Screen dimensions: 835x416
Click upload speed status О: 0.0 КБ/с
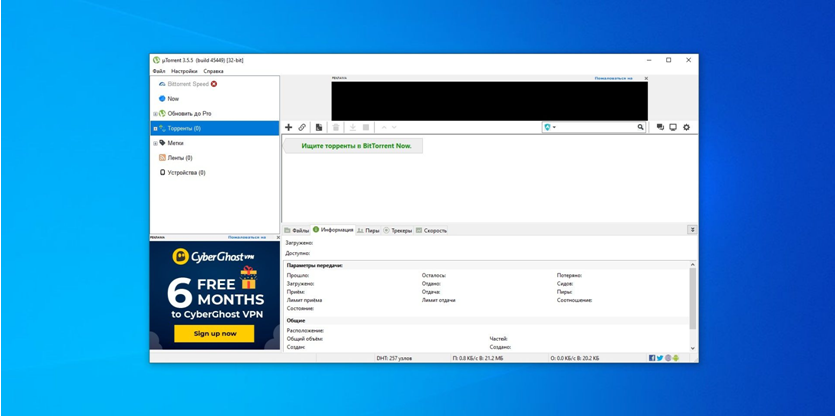575,358
